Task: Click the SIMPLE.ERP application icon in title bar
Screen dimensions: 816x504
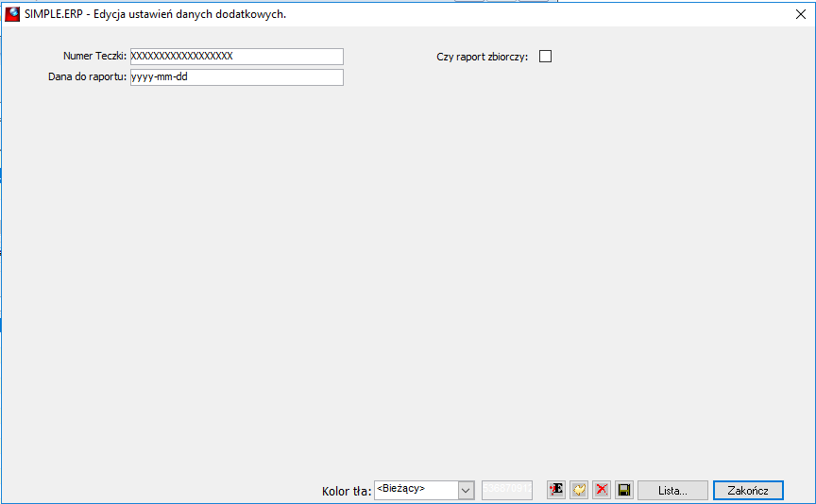Action: click(12, 14)
